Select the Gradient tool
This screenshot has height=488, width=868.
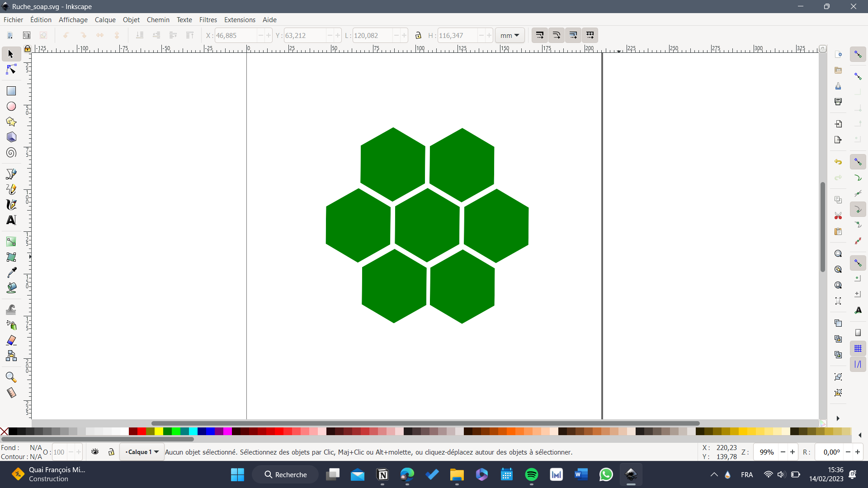pyautogui.click(x=11, y=242)
